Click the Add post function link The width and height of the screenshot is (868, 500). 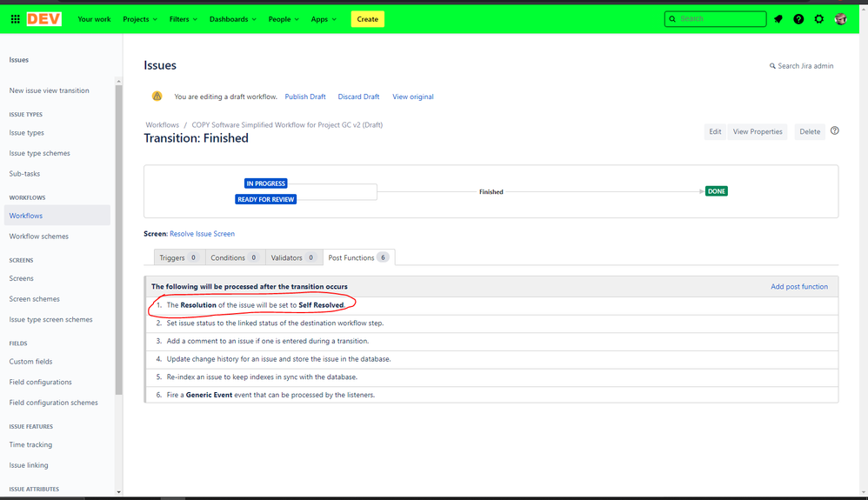coord(799,286)
